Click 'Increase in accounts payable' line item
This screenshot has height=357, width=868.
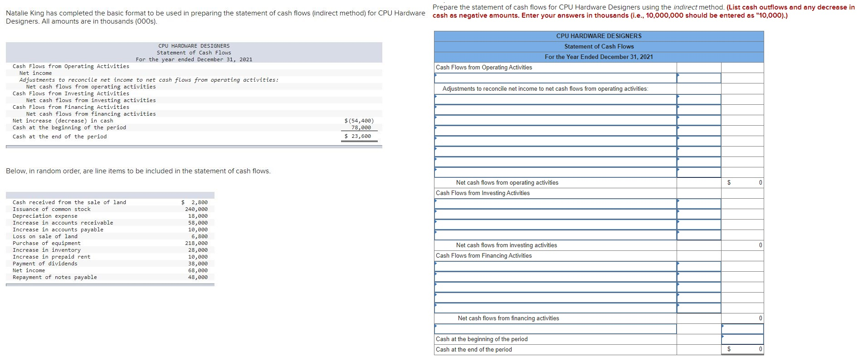[x=58, y=230]
